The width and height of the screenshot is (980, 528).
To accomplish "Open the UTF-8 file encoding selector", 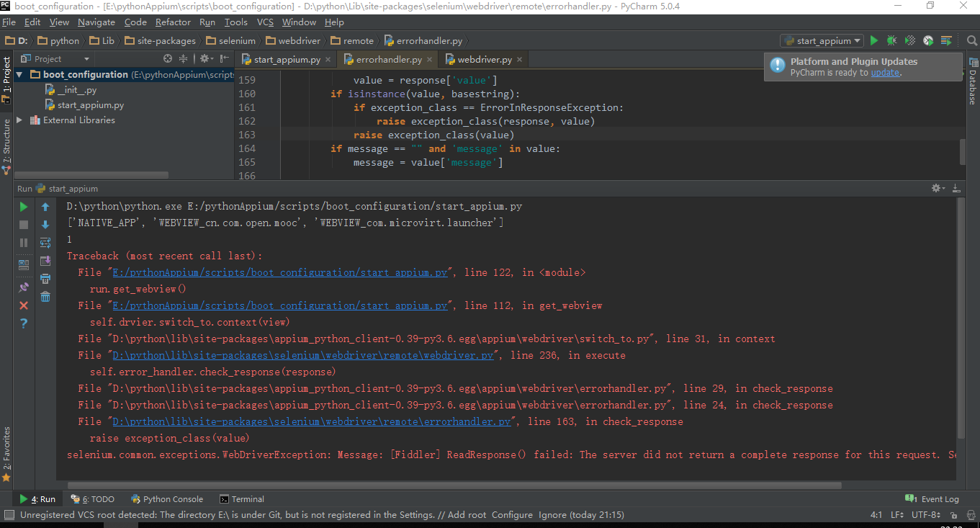I will (926, 515).
